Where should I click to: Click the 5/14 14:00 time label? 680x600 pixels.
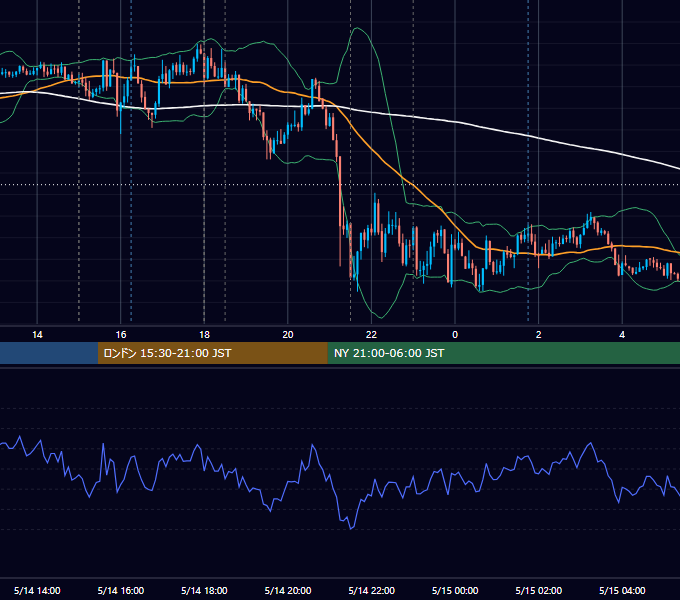point(37,590)
